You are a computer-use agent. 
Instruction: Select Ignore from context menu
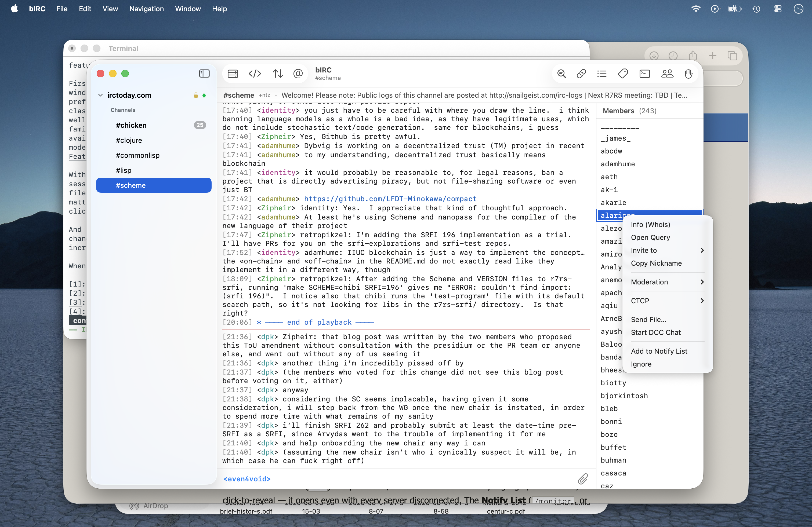pos(667,364)
